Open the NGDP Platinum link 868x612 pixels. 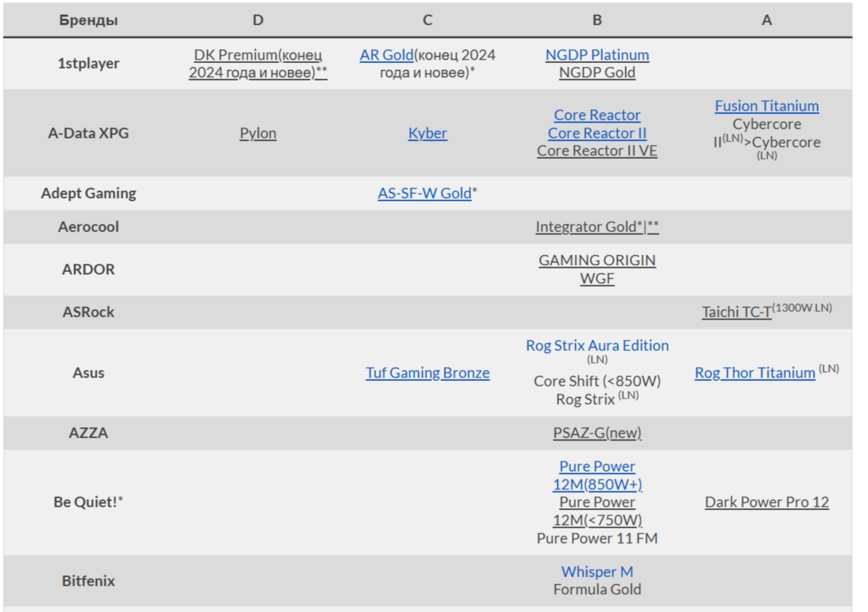[596, 55]
